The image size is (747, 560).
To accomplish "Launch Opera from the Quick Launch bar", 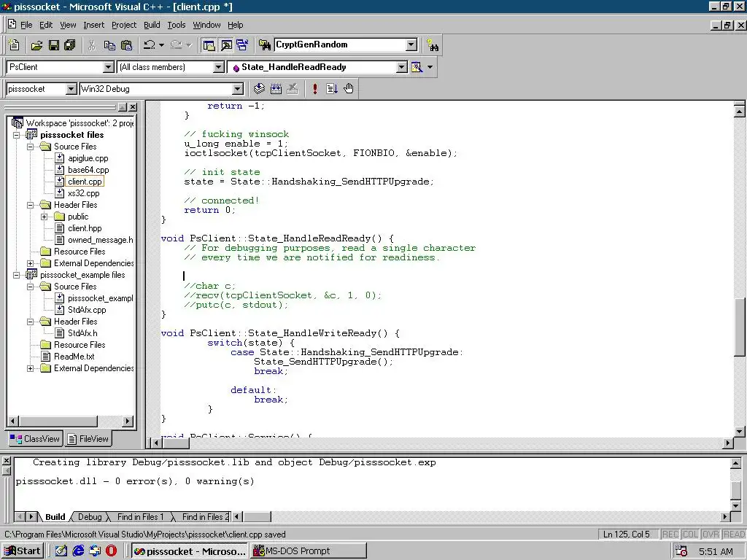I will coord(111,551).
